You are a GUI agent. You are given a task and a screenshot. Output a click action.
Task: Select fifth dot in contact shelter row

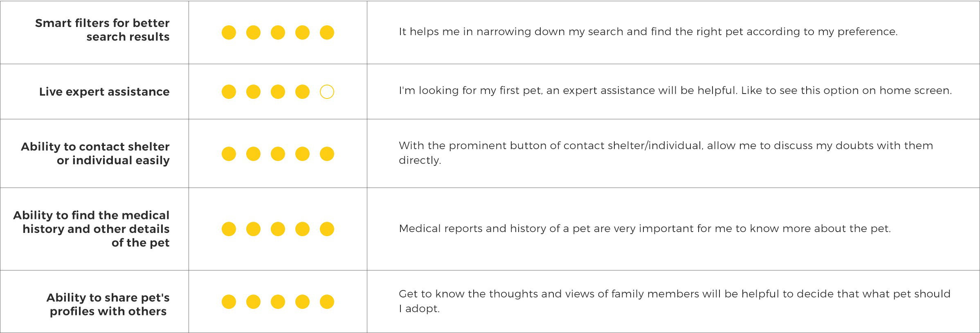point(327,154)
